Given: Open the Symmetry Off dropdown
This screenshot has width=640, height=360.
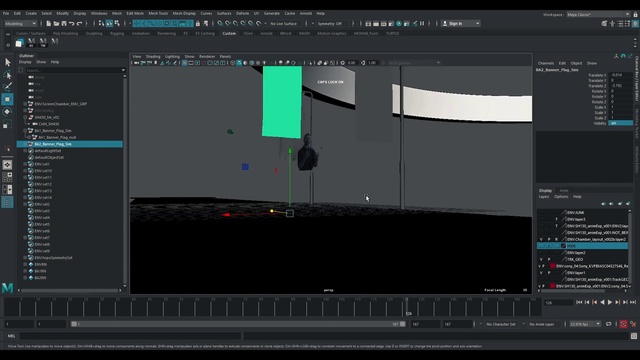Looking at the screenshot, I should pos(333,24).
